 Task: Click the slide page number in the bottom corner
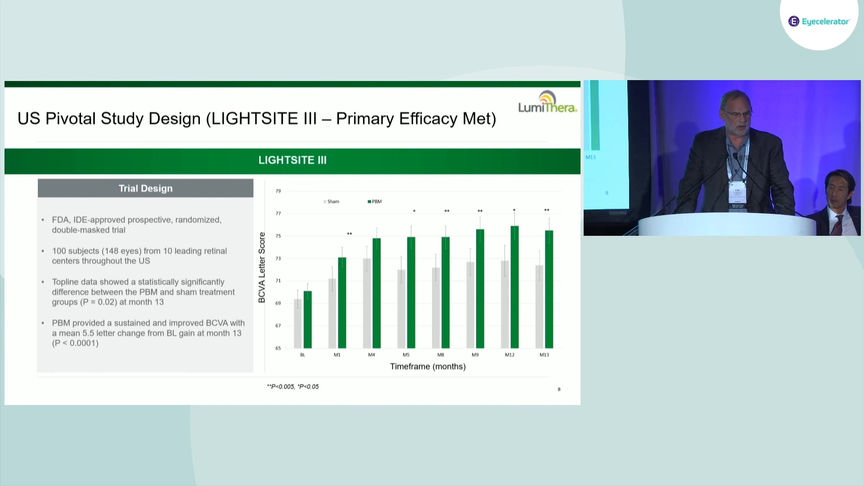click(x=559, y=390)
